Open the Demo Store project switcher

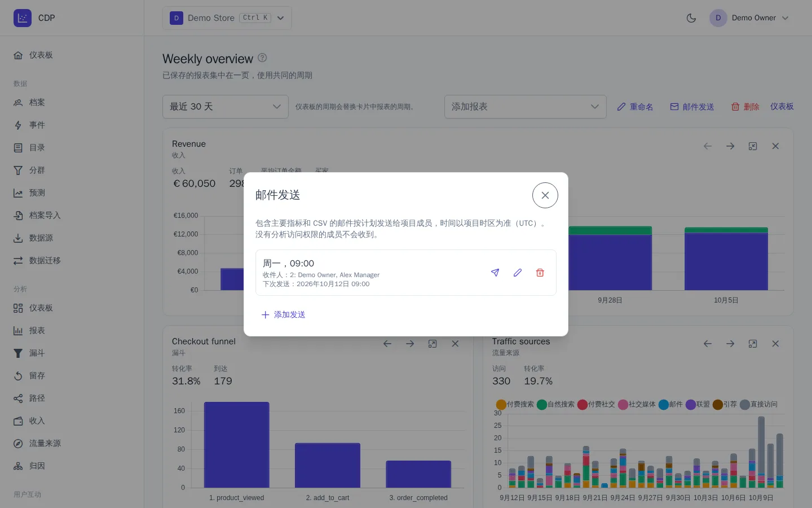coord(227,18)
